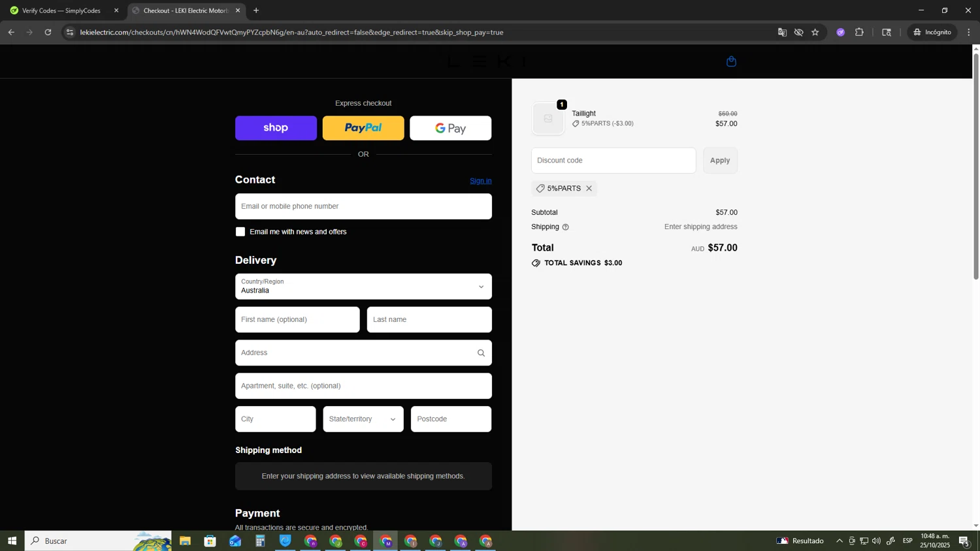This screenshot has height=551, width=980.
Task: Open File Explorer from taskbar
Action: click(x=185, y=541)
